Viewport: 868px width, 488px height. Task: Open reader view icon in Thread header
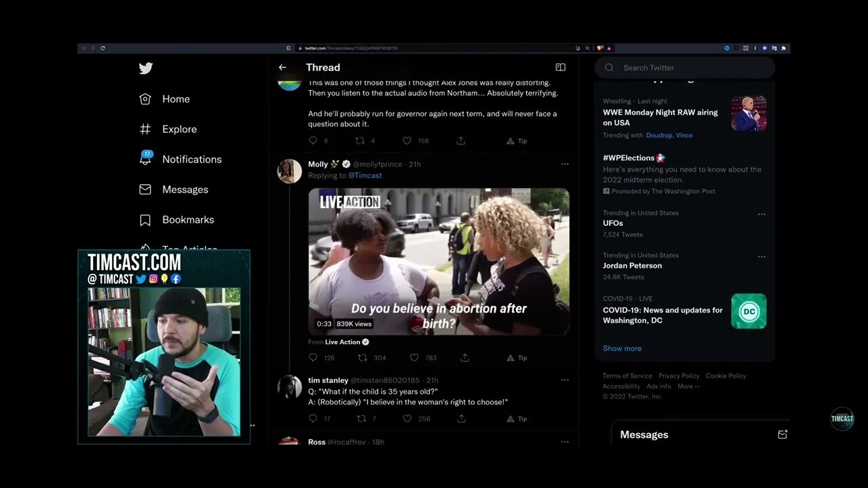click(560, 67)
